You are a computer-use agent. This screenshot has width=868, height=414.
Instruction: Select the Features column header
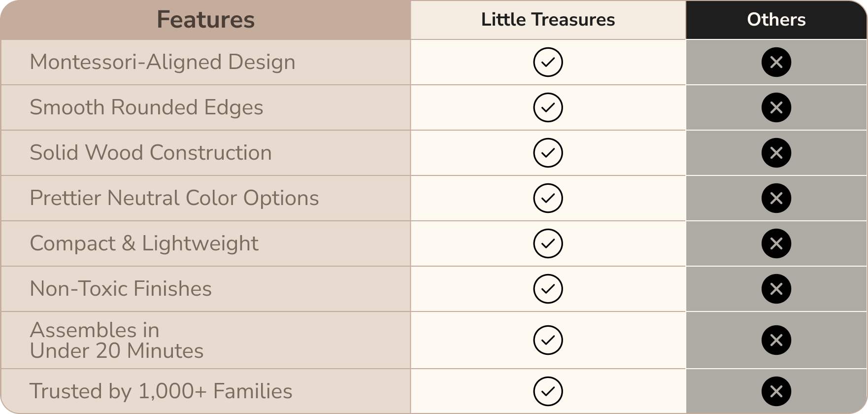coord(205,20)
